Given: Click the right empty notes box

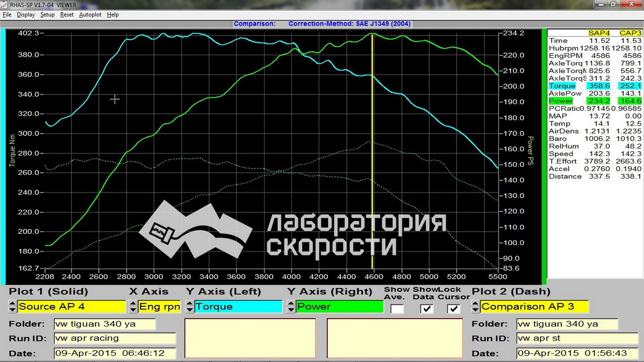Looking at the screenshot, I should click(395, 339).
